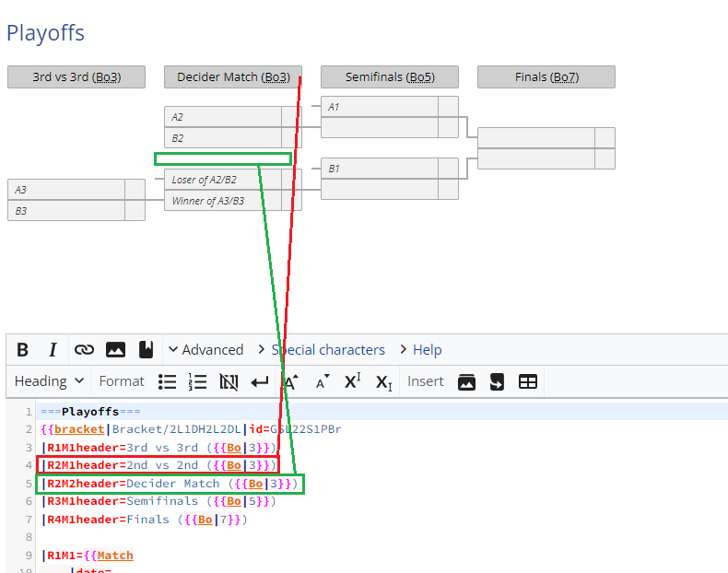Insert redirect icon

click(497, 381)
